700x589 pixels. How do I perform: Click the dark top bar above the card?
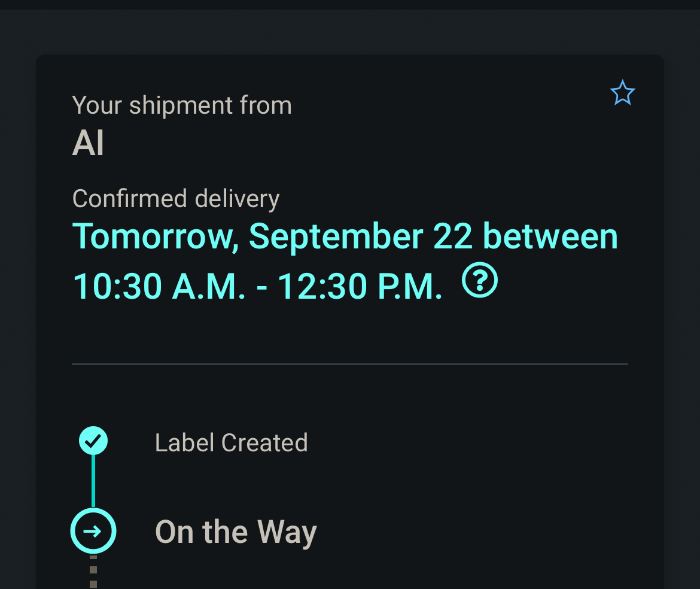[350, 4]
